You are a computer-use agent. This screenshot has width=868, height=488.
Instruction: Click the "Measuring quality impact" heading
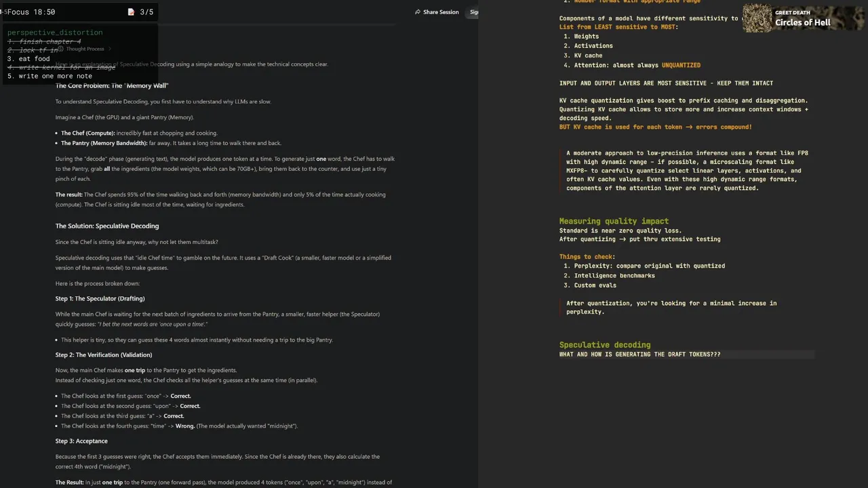coord(614,221)
